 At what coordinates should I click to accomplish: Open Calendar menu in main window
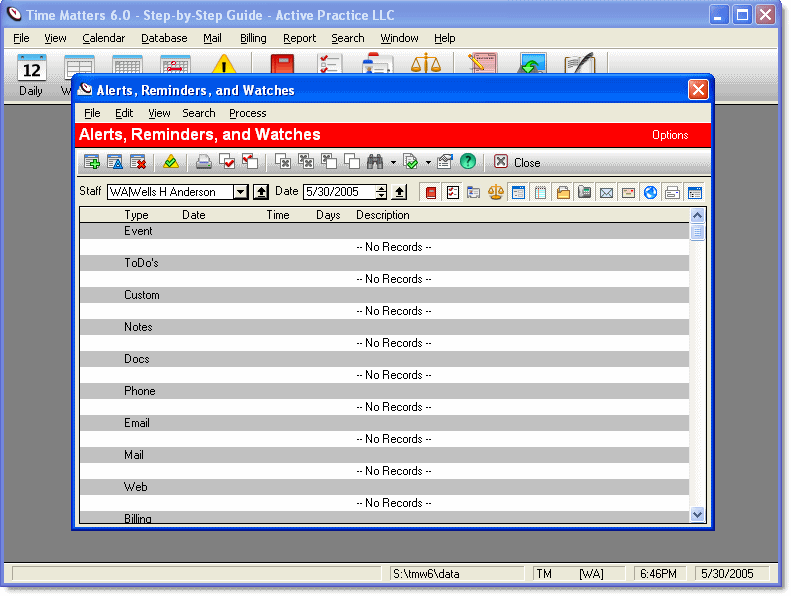[x=103, y=38]
